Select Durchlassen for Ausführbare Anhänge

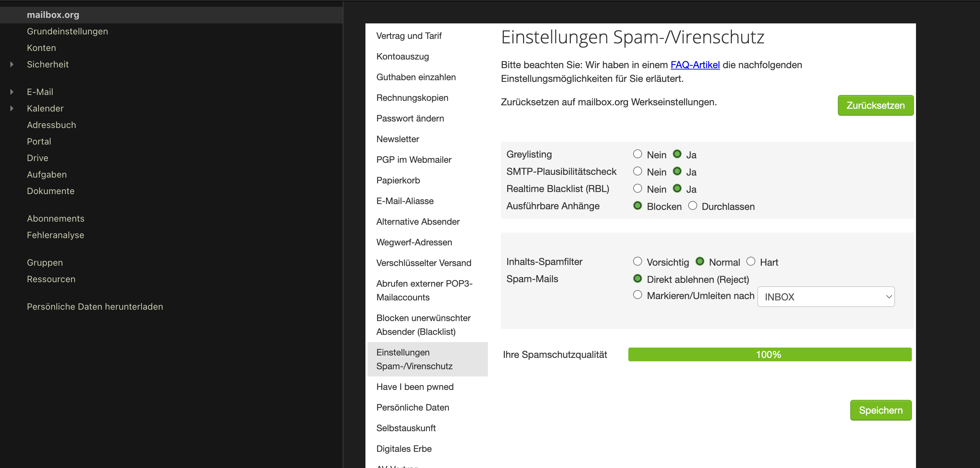[692, 206]
